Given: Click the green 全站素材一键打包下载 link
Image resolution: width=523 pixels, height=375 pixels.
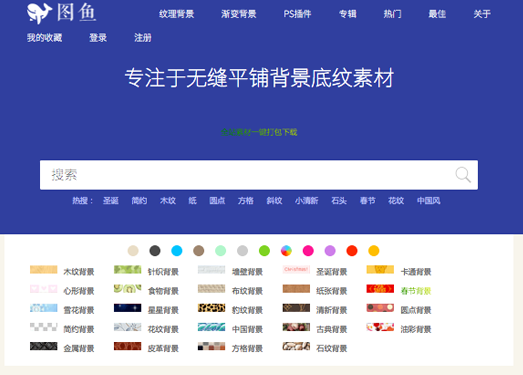Looking at the screenshot, I should (x=259, y=132).
